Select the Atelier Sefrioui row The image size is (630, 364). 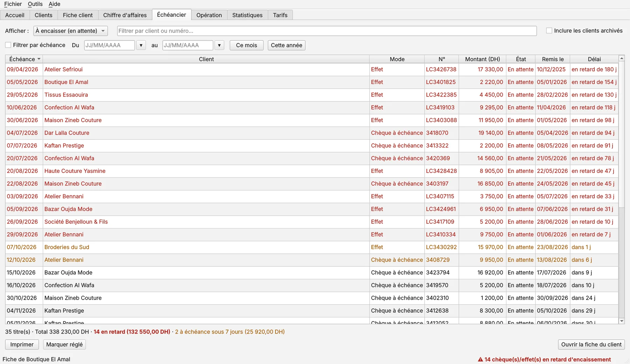click(x=311, y=69)
